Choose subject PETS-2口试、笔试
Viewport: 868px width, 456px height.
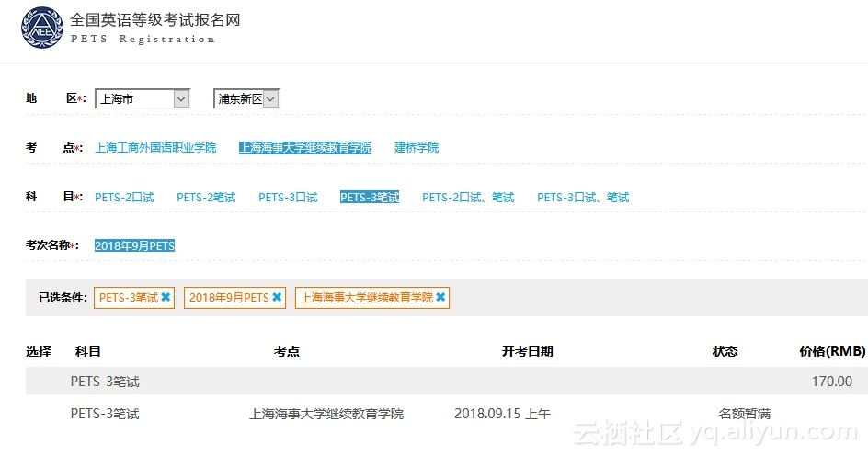(468, 198)
